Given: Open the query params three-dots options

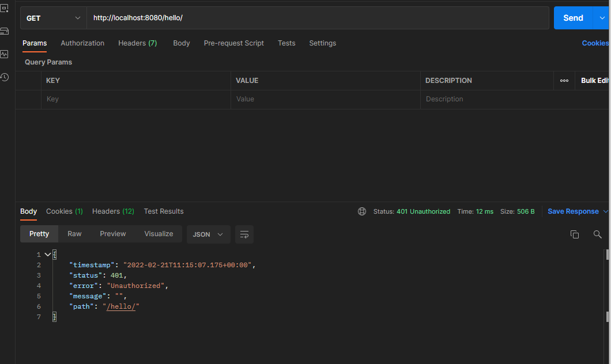Looking at the screenshot, I should (564, 81).
